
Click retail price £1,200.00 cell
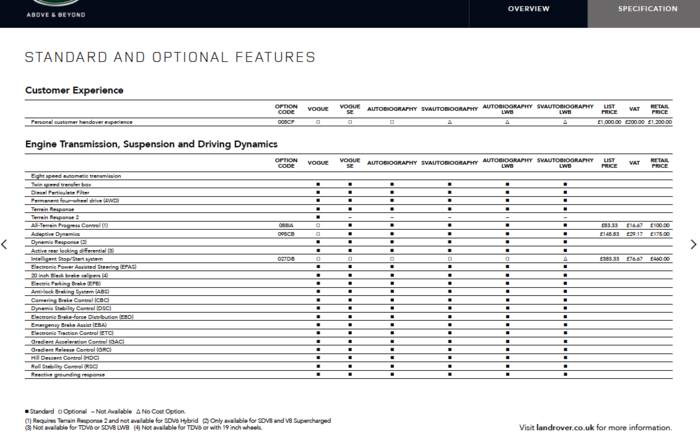pos(660,122)
